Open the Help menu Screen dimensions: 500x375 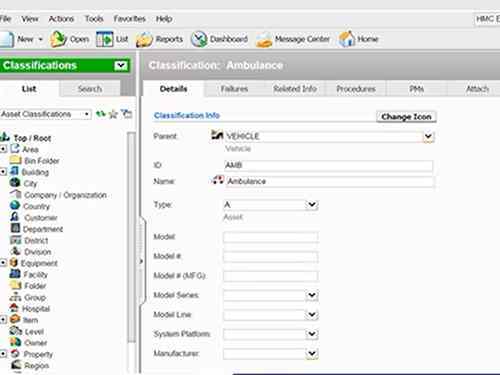[164, 19]
